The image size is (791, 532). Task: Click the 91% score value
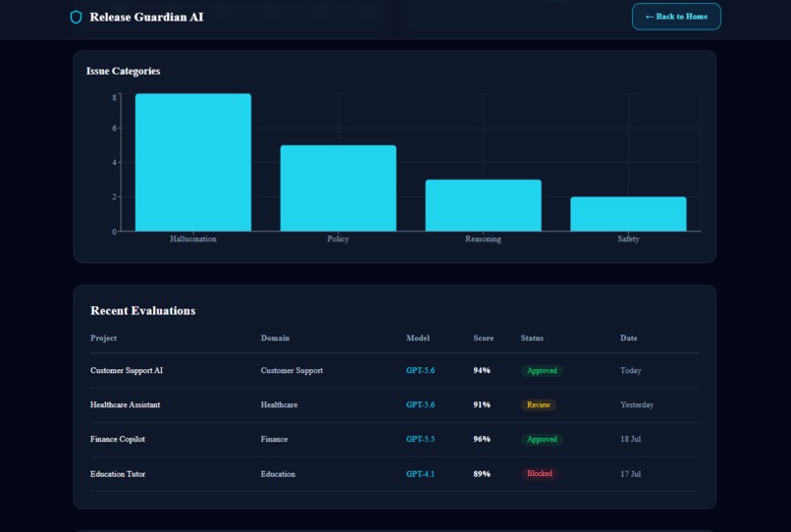point(482,404)
